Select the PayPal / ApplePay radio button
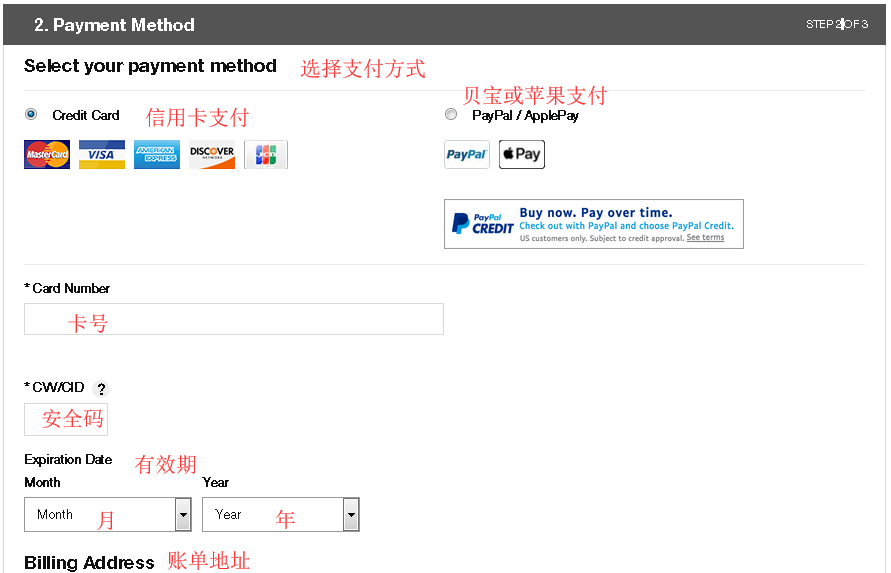 tap(451, 115)
